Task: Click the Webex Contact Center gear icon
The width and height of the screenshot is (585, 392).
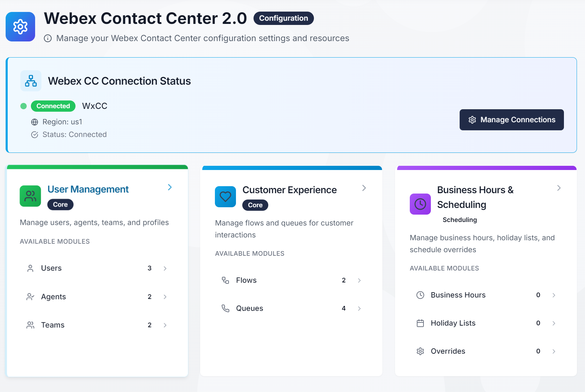Action: click(20, 26)
